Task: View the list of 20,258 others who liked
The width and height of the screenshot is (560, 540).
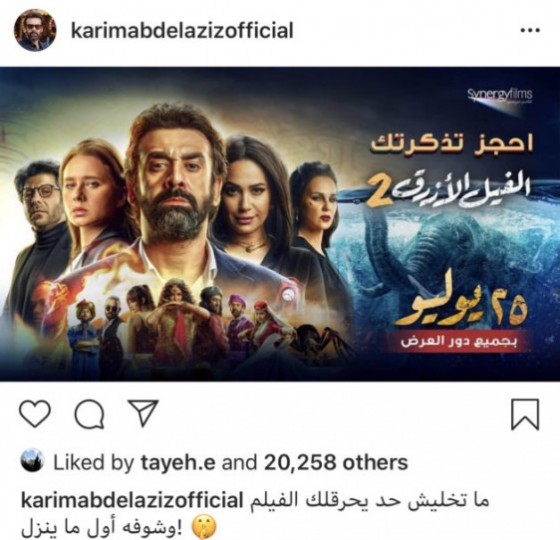Action: (x=336, y=462)
